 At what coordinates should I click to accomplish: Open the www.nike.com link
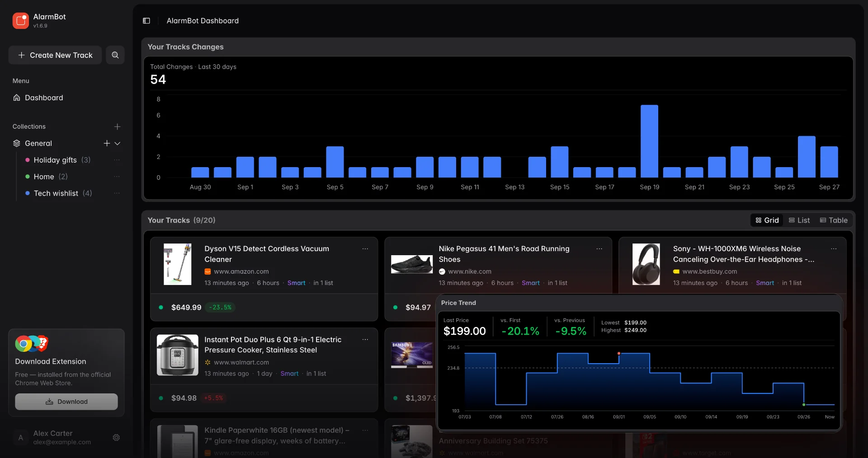[x=470, y=271]
